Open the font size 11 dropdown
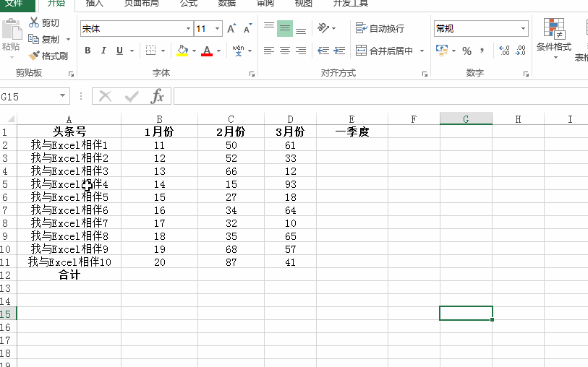The height and width of the screenshot is (367, 588). pyautogui.click(x=217, y=28)
